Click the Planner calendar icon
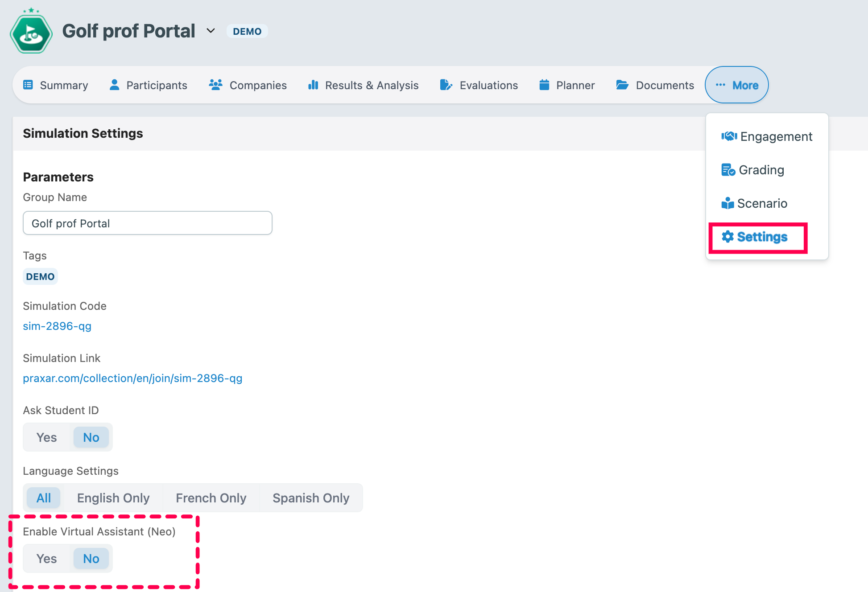This screenshot has height=592, width=868. [x=544, y=85]
